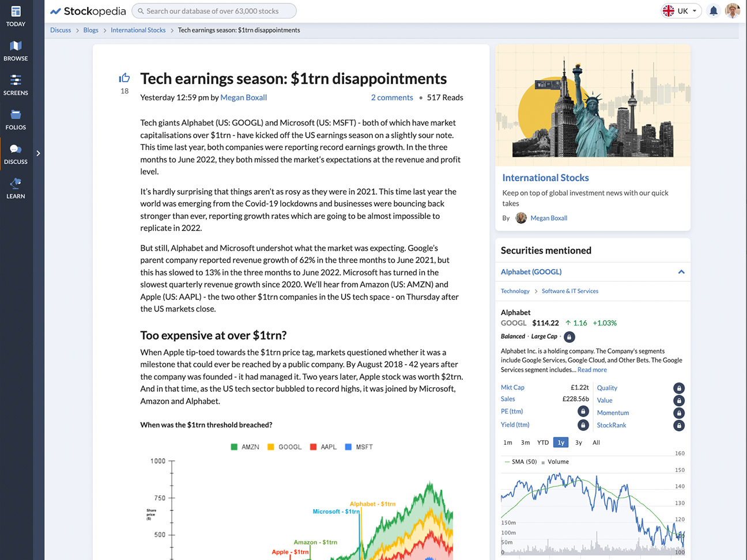Toggle the SMA (50) chart series
Image resolution: width=747 pixels, height=560 pixels.
pyautogui.click(x=520, y=461)
